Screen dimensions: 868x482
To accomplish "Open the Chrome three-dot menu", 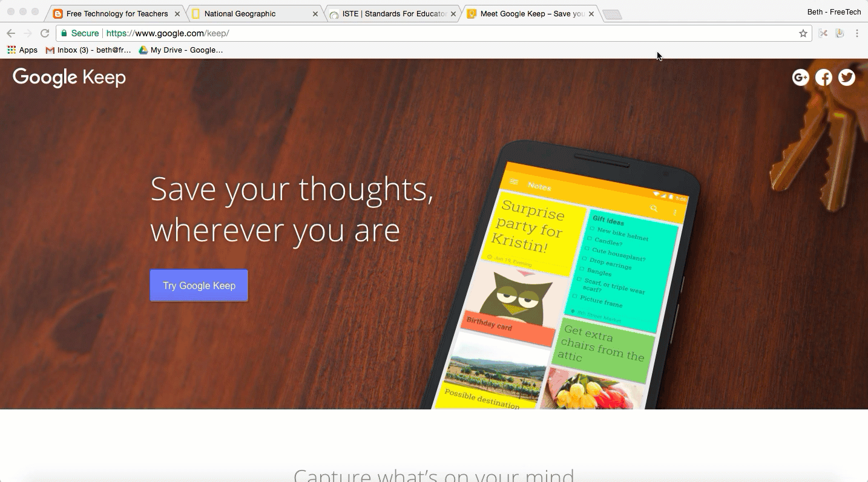I will click(x=857, y=33).
